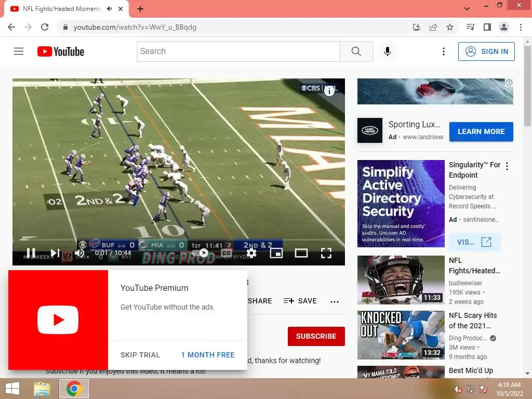The width and height of the screenshot is (532, 399).
Task: Open the YouTube guide hamburger menu
Action: [x=19, y=51]
